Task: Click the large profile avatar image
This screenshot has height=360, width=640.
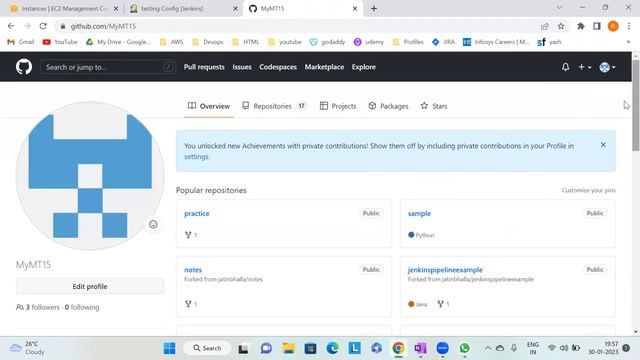Action: tap(90, 176)
